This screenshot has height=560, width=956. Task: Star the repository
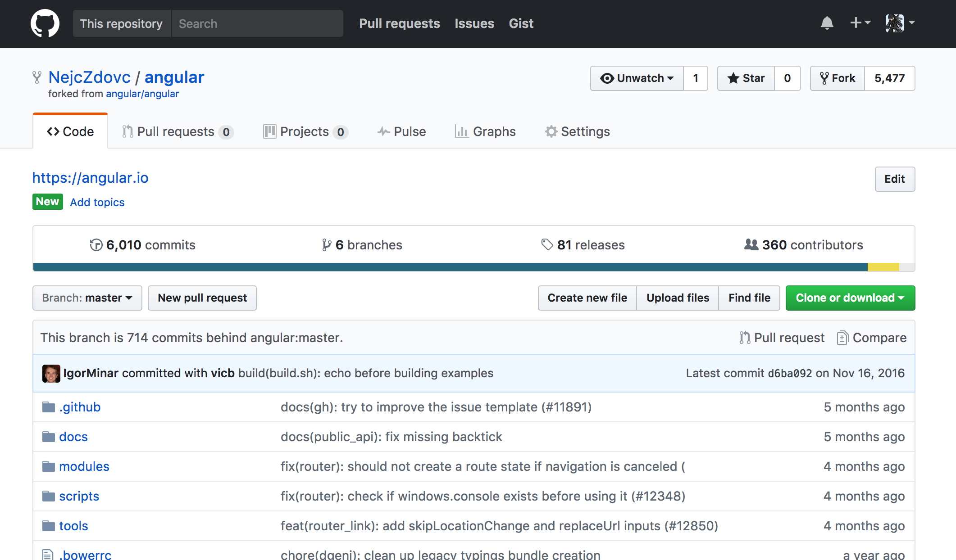pos(746,78)
